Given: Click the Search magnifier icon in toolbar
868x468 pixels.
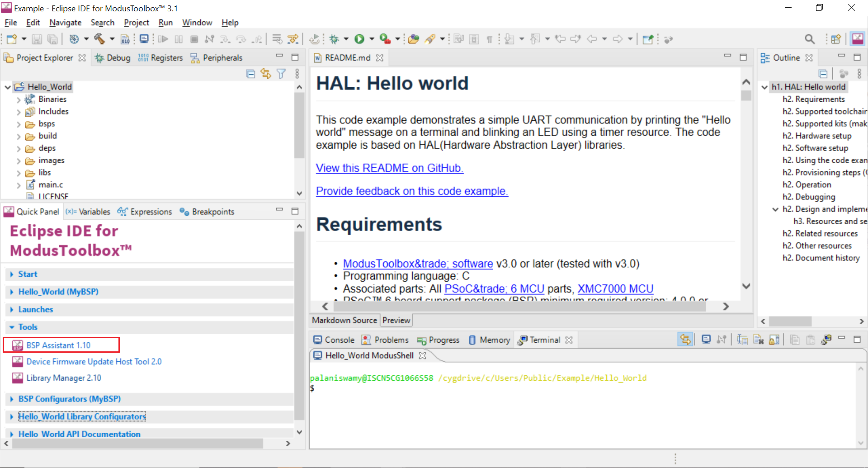Looking at the screenshot, I should coord(810,39).
